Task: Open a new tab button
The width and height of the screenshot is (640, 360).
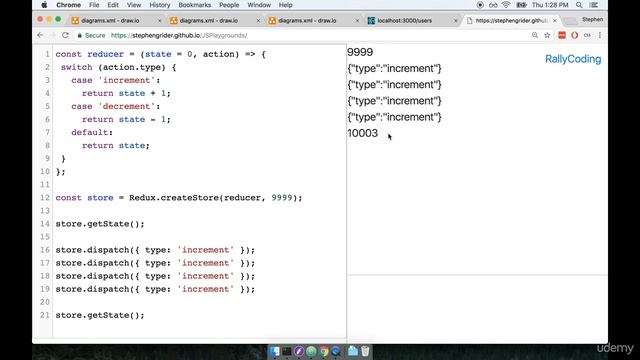Action: coord(570,20)
